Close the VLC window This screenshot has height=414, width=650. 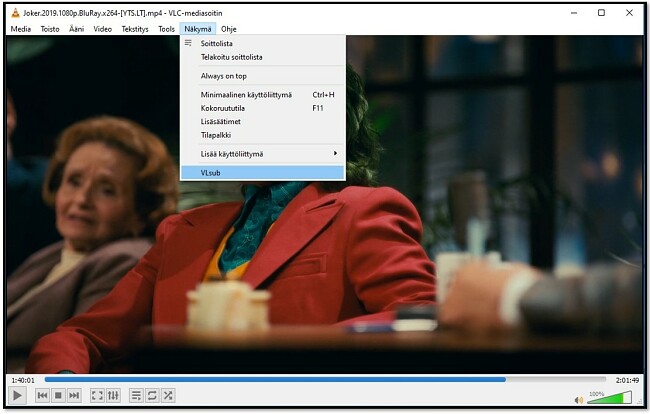[x=629, y=13]
